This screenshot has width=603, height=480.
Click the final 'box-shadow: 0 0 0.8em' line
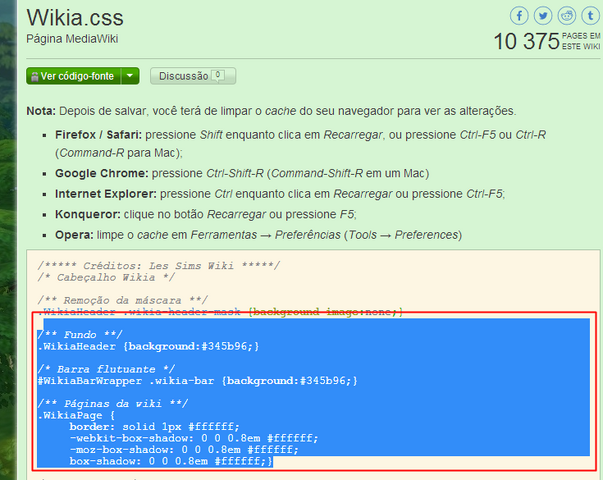coord(171,461)
